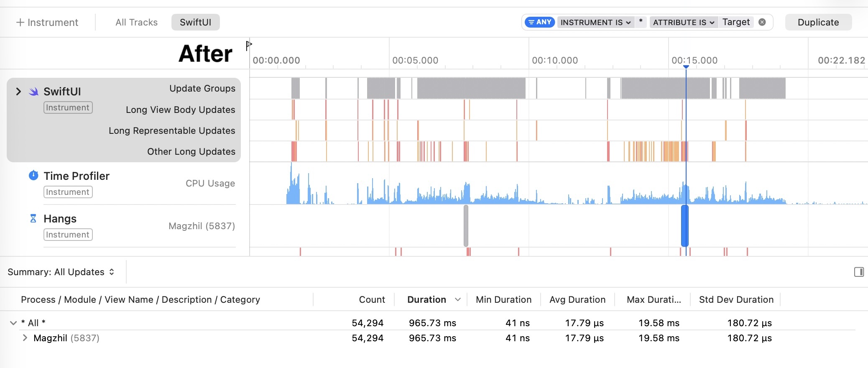Click the 19.58 ms value in All row
This screenshot has width=868, height=368.
point(659,323)
